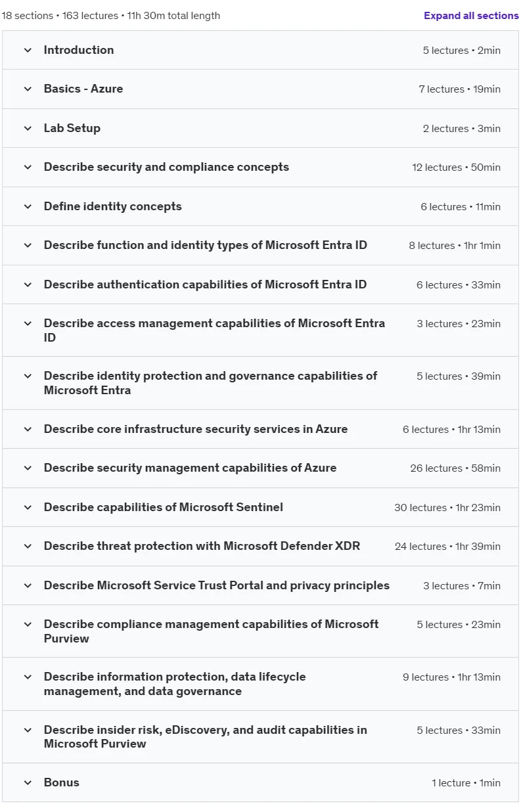
Task: Expand chevron for compliance management capabilities section
Action: click(x=28, y=624)
